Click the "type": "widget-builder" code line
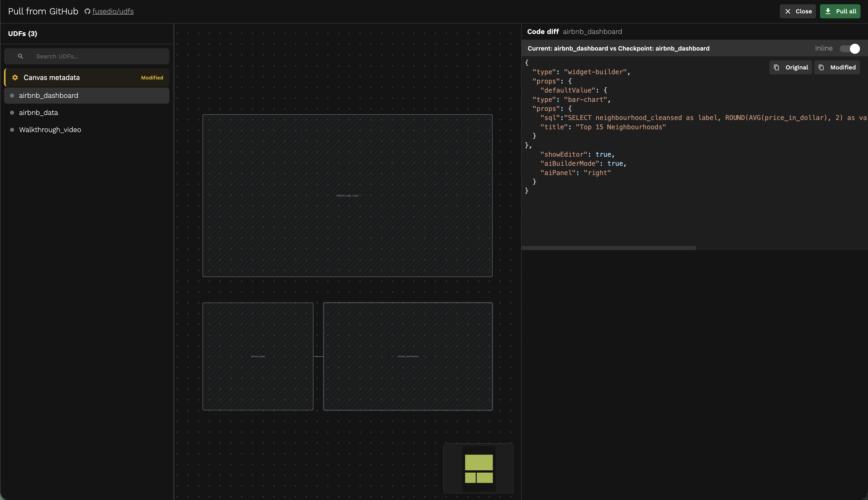This screenshot has height=500, width=868. tap(581, 72)
